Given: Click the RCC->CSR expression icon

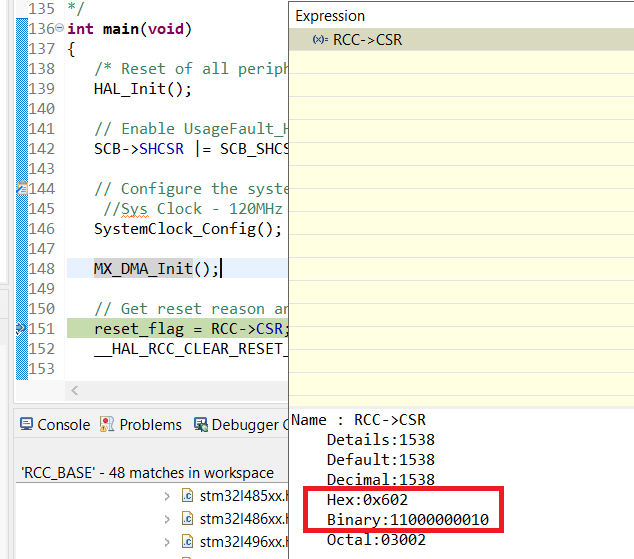Looking at the screenshot, I should pyautogui.click(x=320, y=40).
